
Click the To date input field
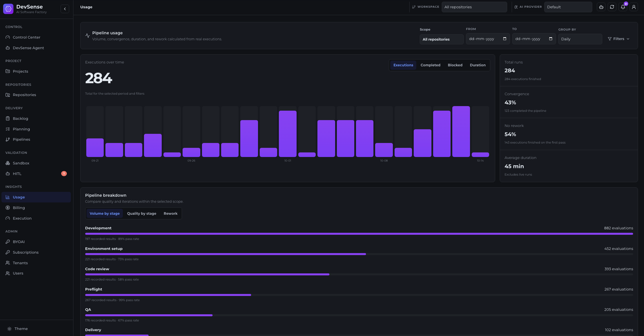click(534, 39)
